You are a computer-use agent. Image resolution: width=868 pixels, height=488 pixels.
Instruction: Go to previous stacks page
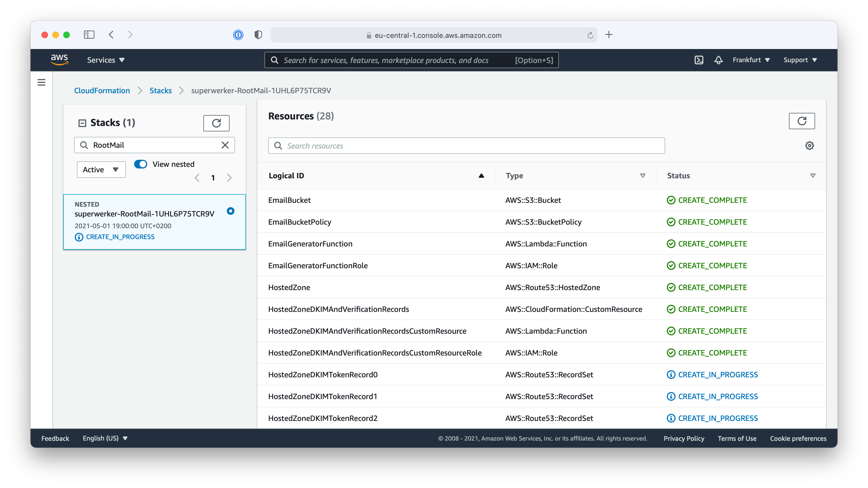[197, 177]
